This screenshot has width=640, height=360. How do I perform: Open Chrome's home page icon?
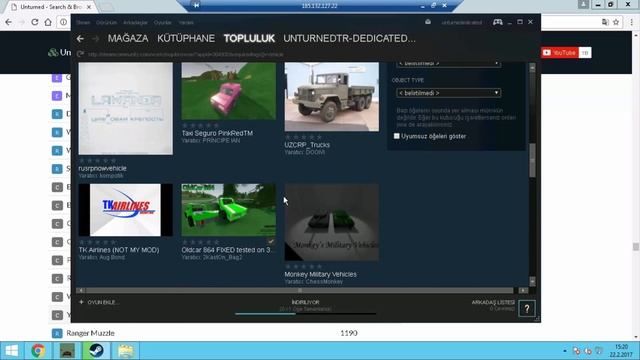(48, 22)
